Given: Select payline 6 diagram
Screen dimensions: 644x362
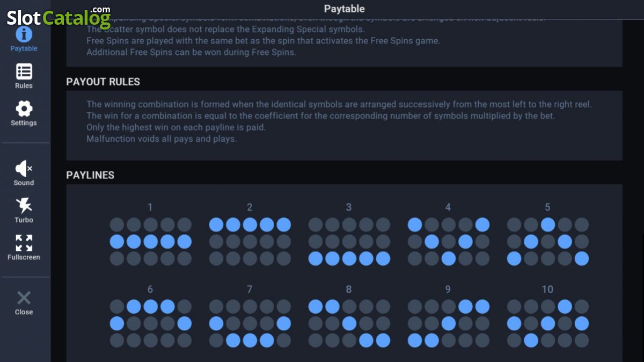Looking at the screenshot, I should coord(150,324).
